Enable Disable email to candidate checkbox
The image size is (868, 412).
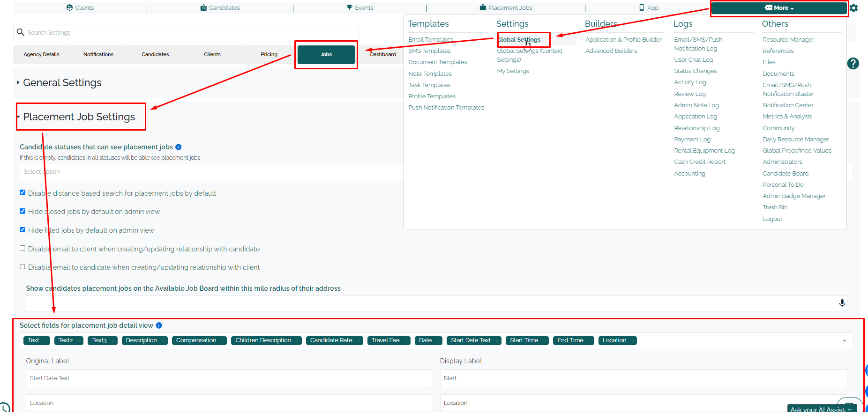22,267
